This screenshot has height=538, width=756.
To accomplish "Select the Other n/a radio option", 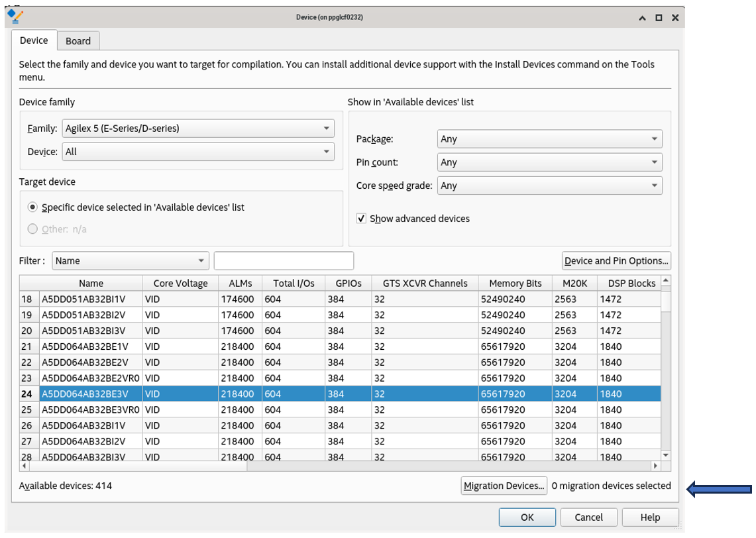I will [x=32, y=229].
